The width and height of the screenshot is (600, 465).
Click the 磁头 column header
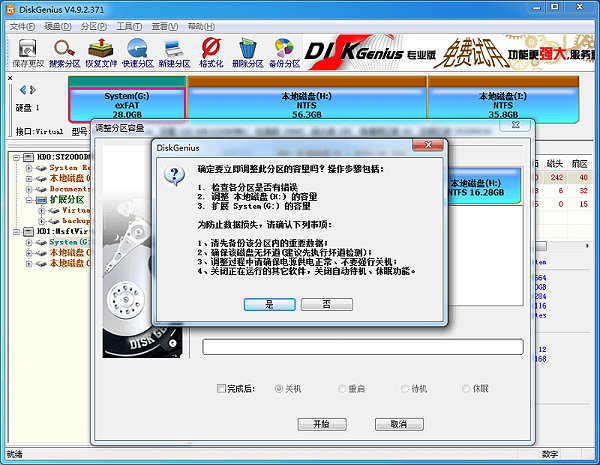(x=554, y=164)
